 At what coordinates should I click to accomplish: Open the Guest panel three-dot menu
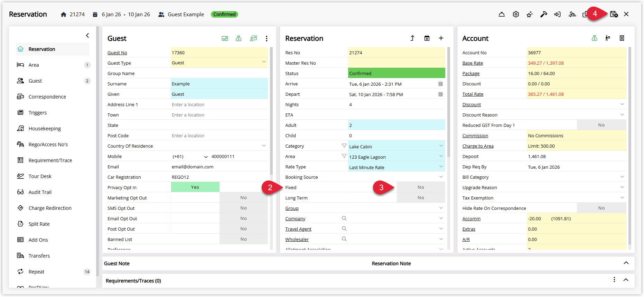267,38
